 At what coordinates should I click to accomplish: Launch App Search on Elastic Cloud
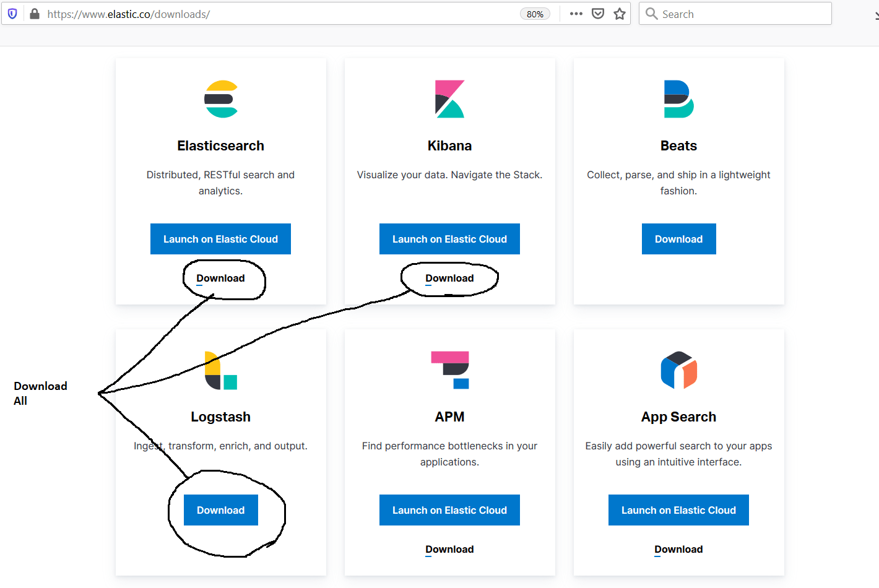[678, 510]
